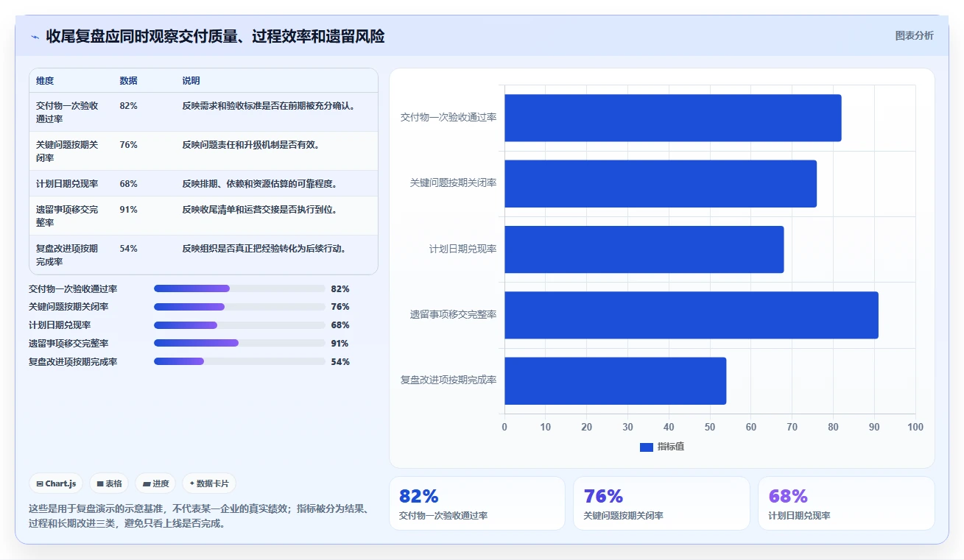Click the 表格 chip

pos(109,483)
